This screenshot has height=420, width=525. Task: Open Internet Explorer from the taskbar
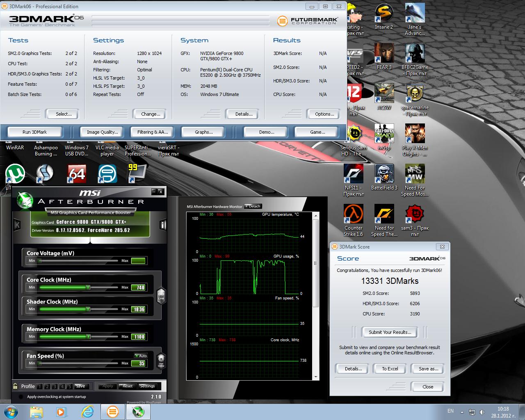tap(87, 411)
